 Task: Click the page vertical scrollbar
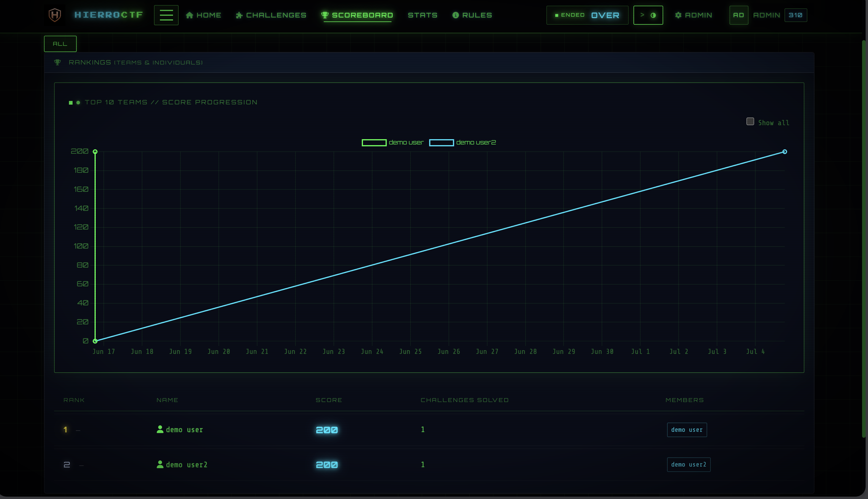pyautogui.click(x=864, y=239)
